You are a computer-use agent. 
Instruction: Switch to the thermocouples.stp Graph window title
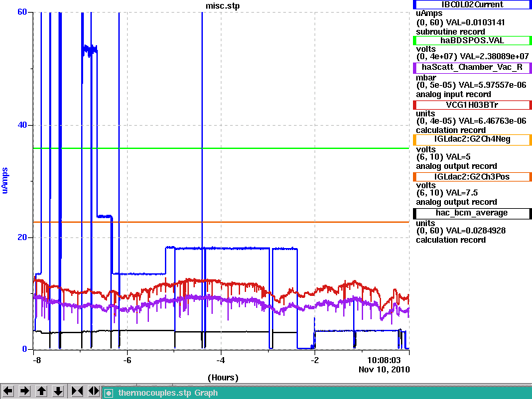click(168, 393)
